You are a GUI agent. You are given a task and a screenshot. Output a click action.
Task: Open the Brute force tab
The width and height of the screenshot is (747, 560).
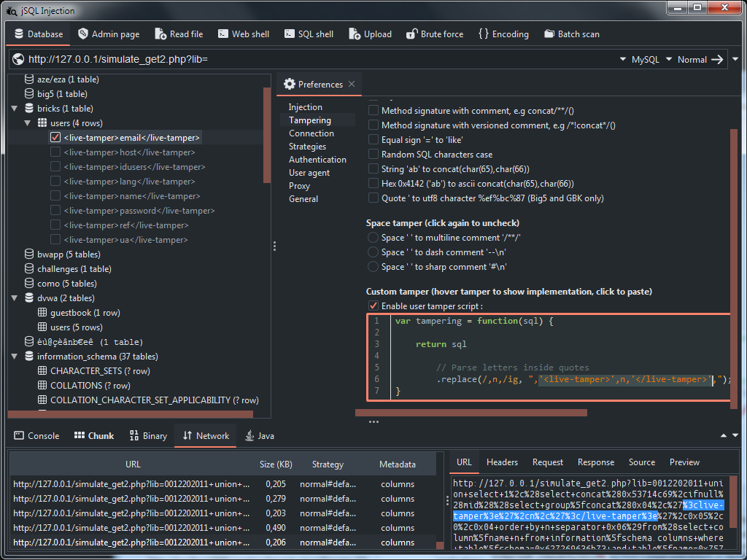pos(434,34)
